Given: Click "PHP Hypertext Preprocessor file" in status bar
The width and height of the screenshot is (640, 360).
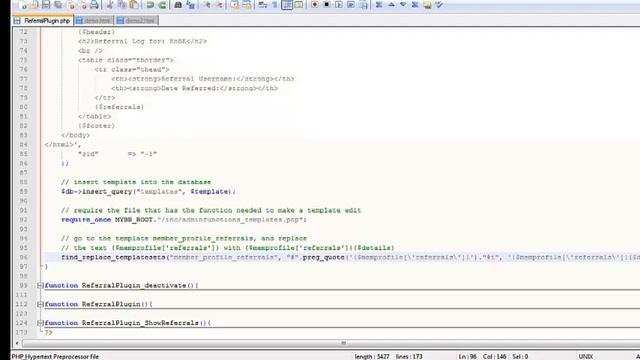Looking at the screenshot, I should (x=55, y=356).
